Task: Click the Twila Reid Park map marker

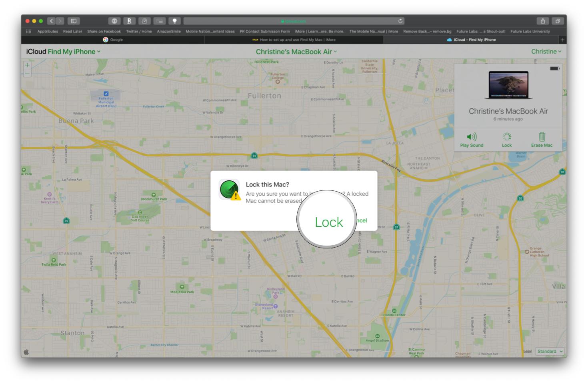Action: tap(54, 260)
